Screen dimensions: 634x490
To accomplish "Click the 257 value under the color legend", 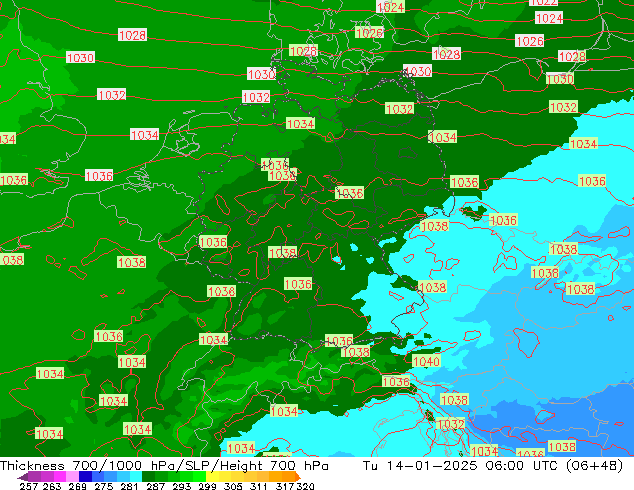I will point(29,486).
